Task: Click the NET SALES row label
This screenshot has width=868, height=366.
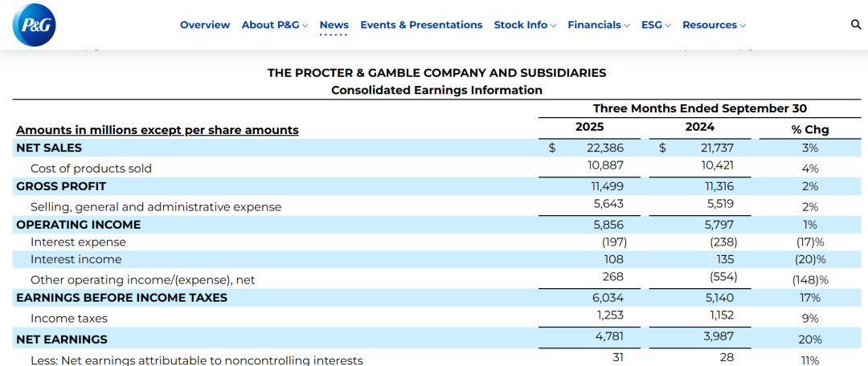Action: 49,148
